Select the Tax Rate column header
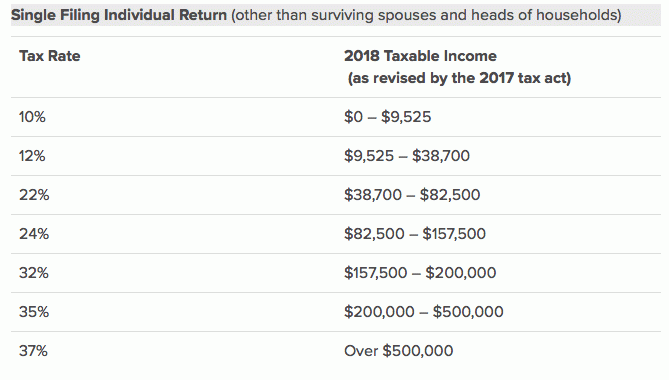The image size is (669, 380). point(49,56)
